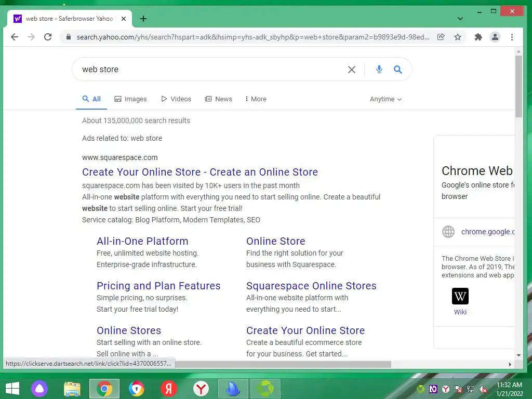Open a new tab with the plus button

(143, 19)
